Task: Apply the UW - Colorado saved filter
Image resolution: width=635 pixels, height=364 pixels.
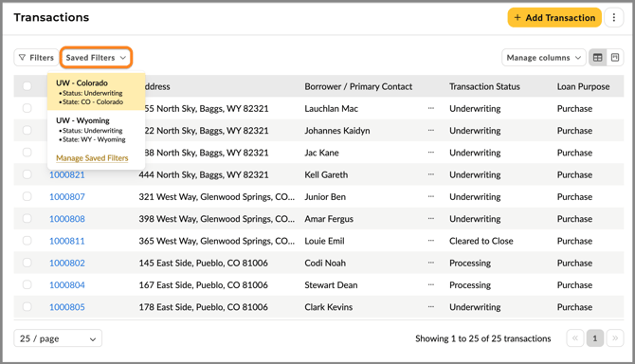Action: 97,92
